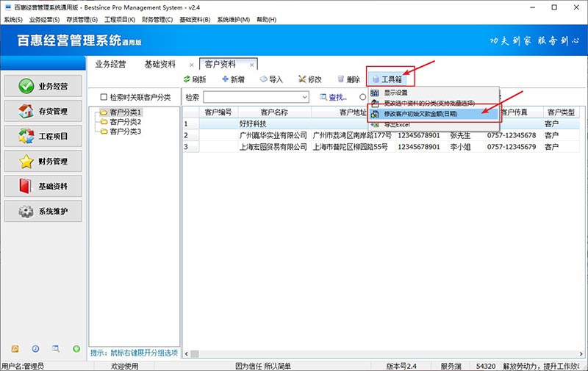The height and width of the screenshot is (371, 588).
Task: Click the green arrow icon at sidebar bottom
Action: pyautogui.click(x=76, y=349)
